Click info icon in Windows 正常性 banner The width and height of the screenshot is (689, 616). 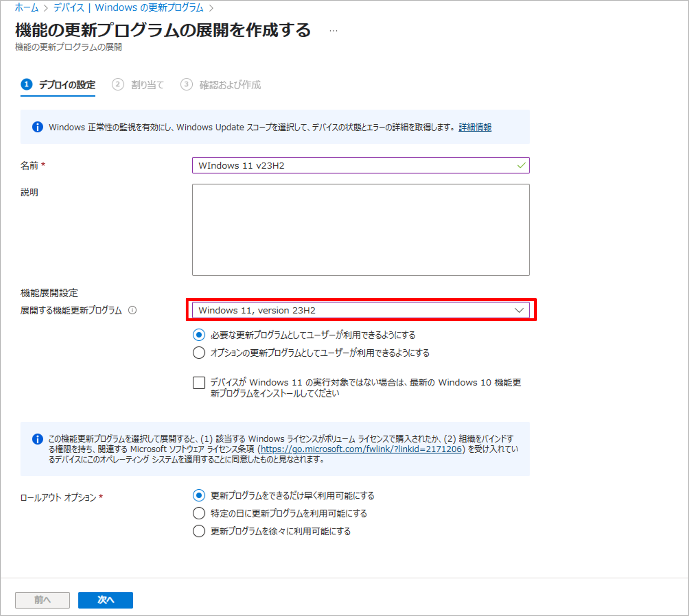[38, 127]
